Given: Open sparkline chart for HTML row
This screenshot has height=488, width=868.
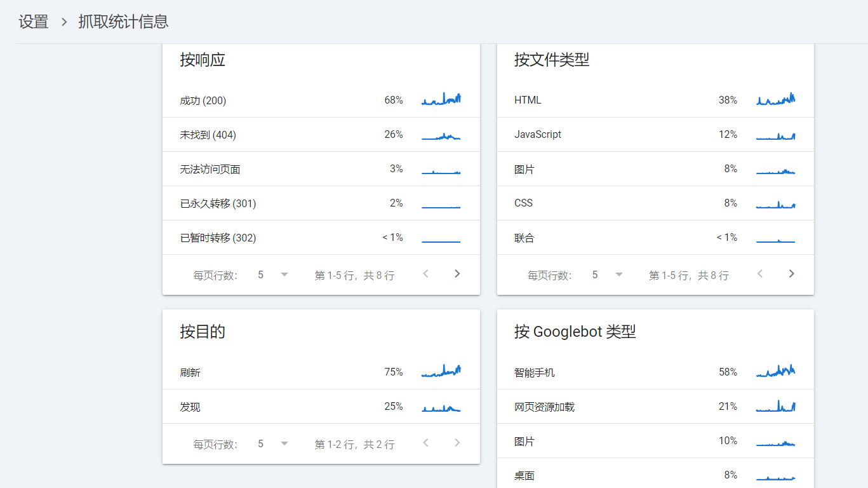Looking at the screenshot, I should click(x=775, y=100).
